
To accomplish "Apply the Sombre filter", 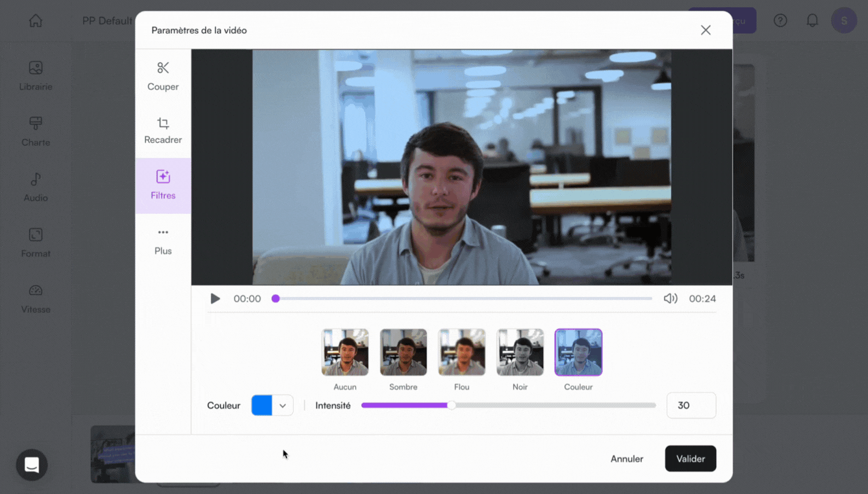I will point(403,352).
